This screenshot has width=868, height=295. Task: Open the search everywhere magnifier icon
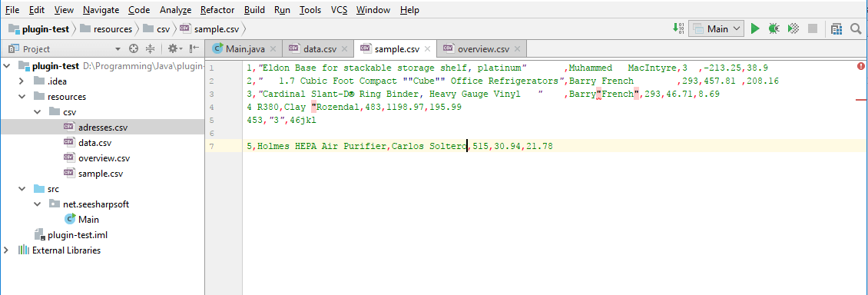coord(856,28)
